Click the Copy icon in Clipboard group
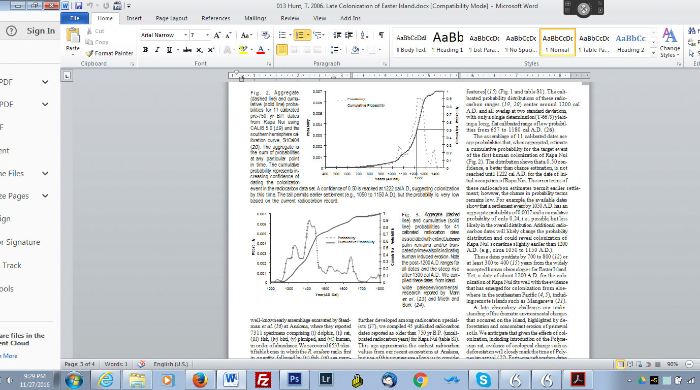The image size is (700, 390). [89, 42]
